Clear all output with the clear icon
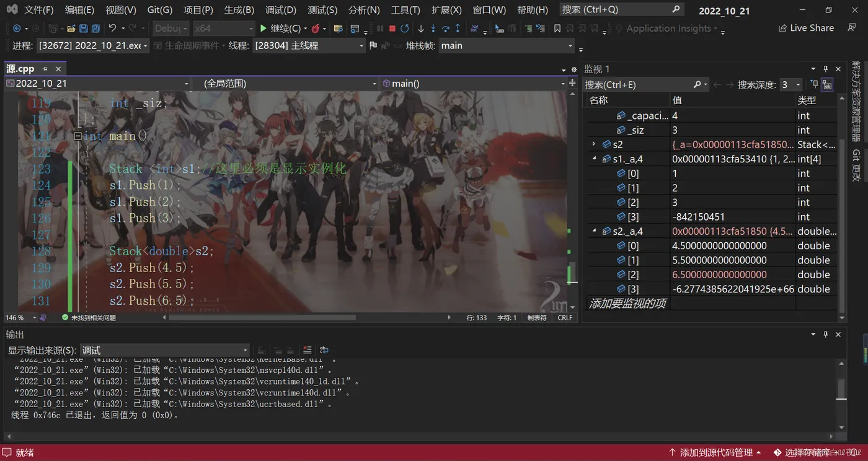 307,350
